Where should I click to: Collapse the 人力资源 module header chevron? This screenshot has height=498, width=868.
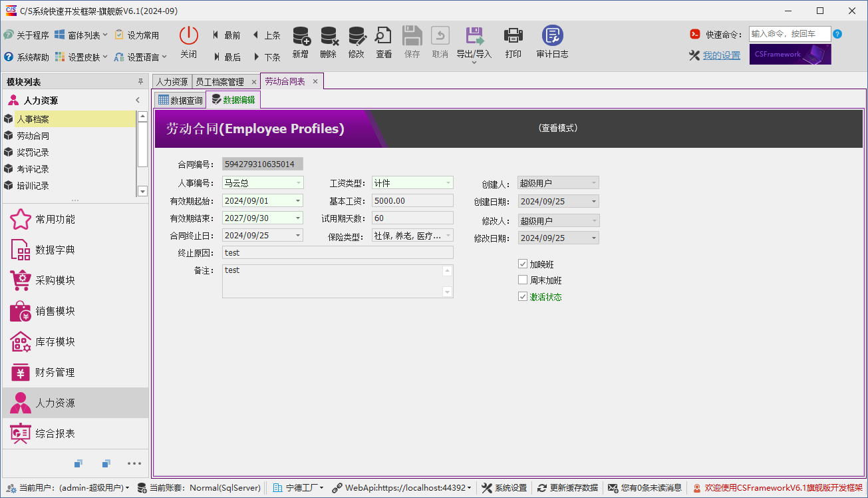[138, 101]
